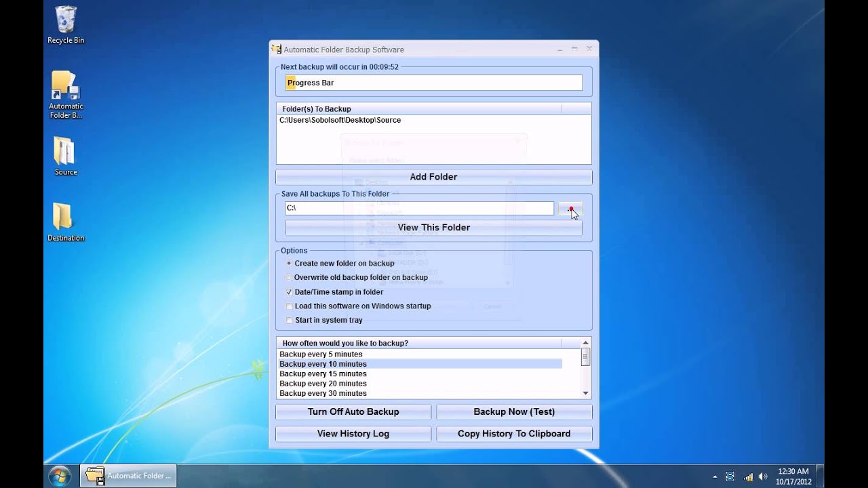
Task: Click the Show Desktop strip beside the clock
Action: tap(820, 476)
